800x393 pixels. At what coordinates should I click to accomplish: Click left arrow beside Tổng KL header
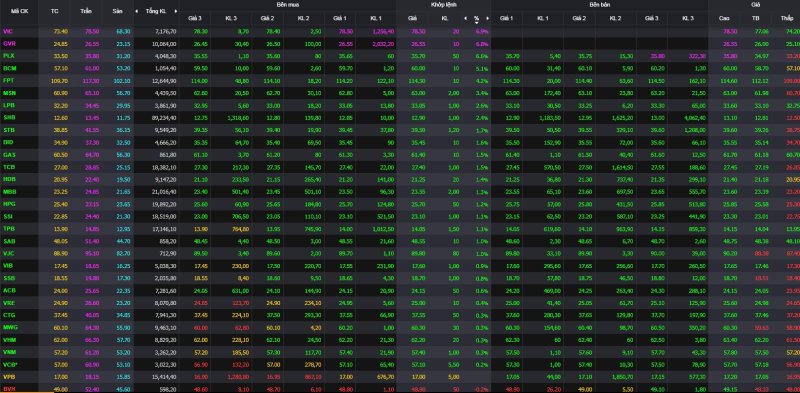tap(136, 11)
